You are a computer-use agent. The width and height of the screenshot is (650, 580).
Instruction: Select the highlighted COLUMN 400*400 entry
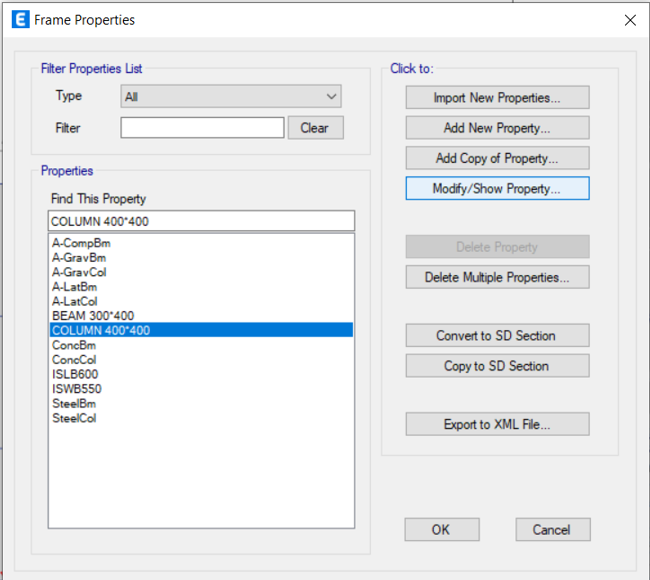(201, 330)
